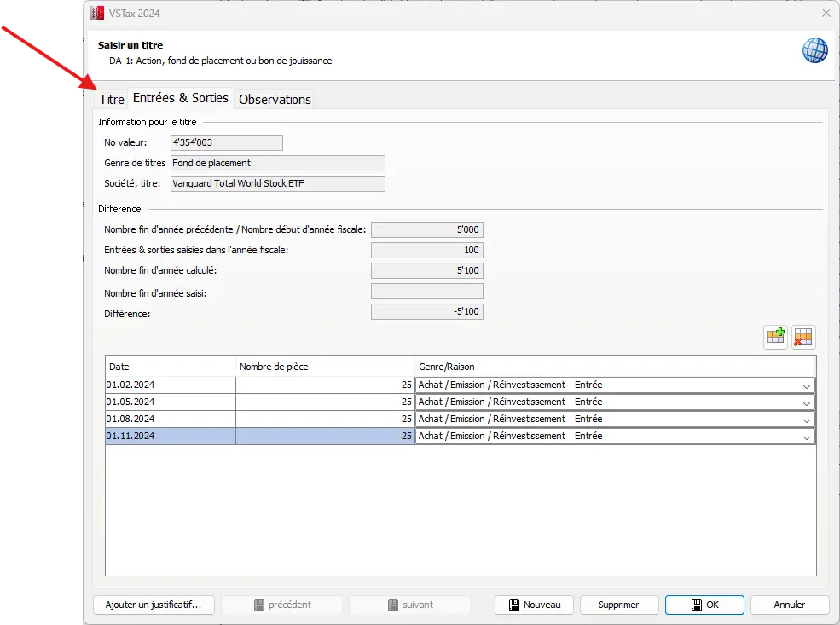Click the Ajouter un justificatif button

pyautogui.click(x=154, y=605)
